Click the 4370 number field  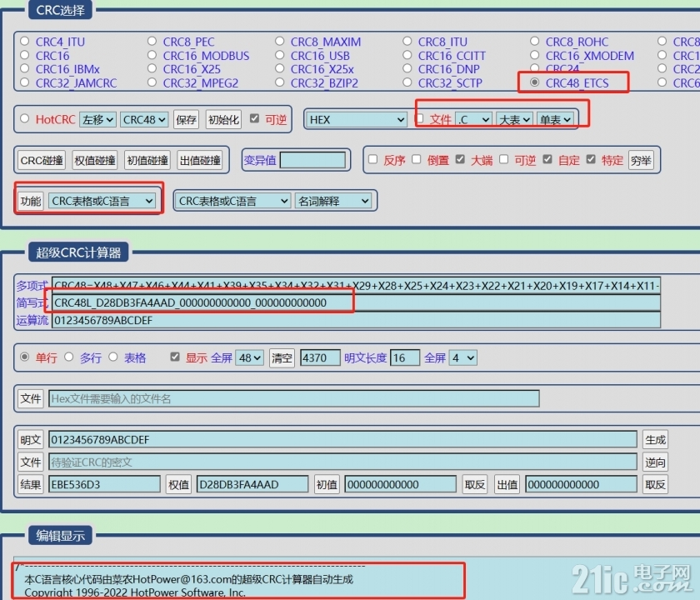click(x=320, y=357)
